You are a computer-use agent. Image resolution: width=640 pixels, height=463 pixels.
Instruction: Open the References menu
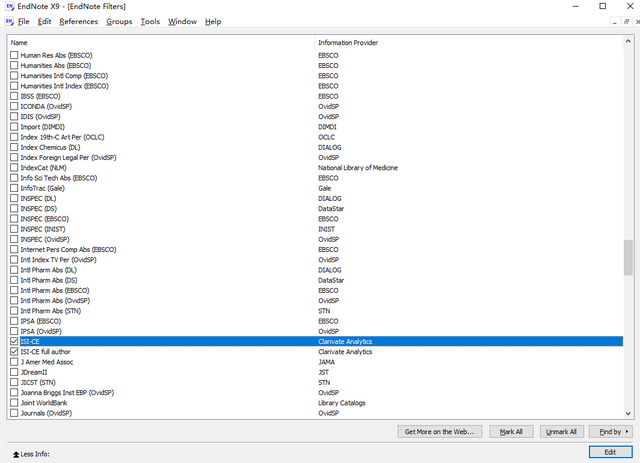78,22
